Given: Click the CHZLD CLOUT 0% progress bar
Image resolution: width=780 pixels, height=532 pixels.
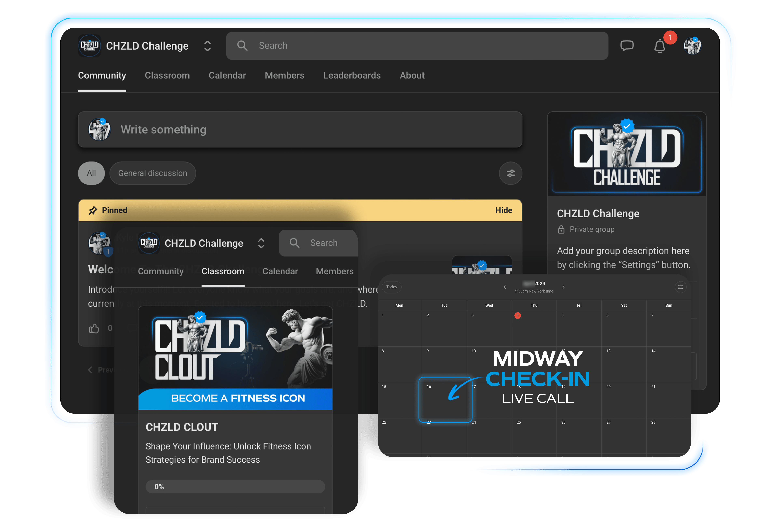Looking at the screenshot, I should click(235, 487).
